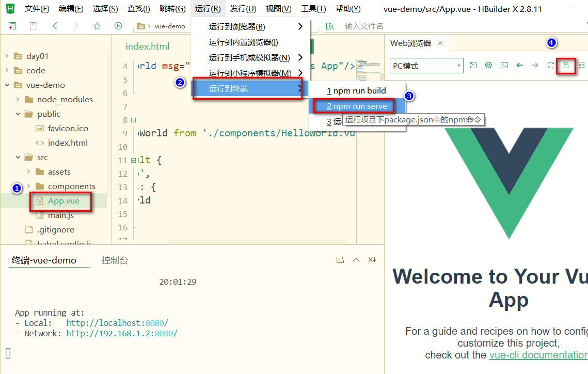Switch to the Web浏览器 tab
This screenshot has height=374, width=588.
click(x=410, y=43)
